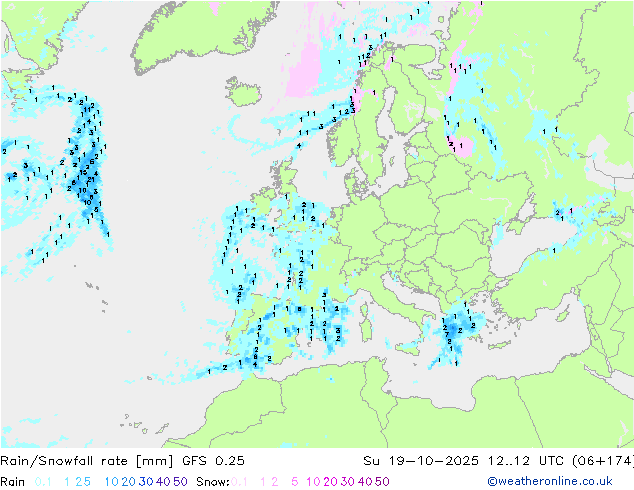Click Iceland on the map
Screen dimensions: 634x490
coord(244,92)
